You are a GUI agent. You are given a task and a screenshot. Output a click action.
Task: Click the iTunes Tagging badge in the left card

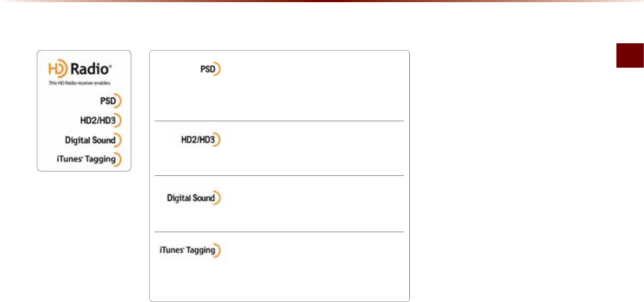92,159
